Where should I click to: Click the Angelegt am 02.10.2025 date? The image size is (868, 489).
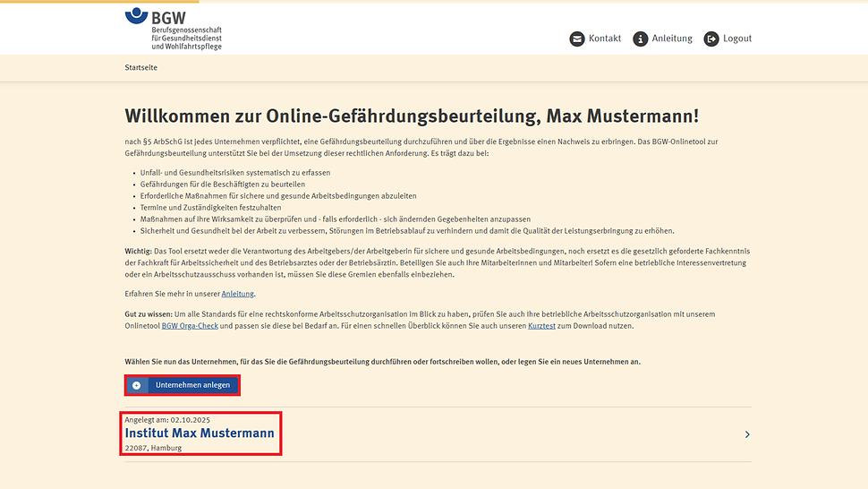167,419
